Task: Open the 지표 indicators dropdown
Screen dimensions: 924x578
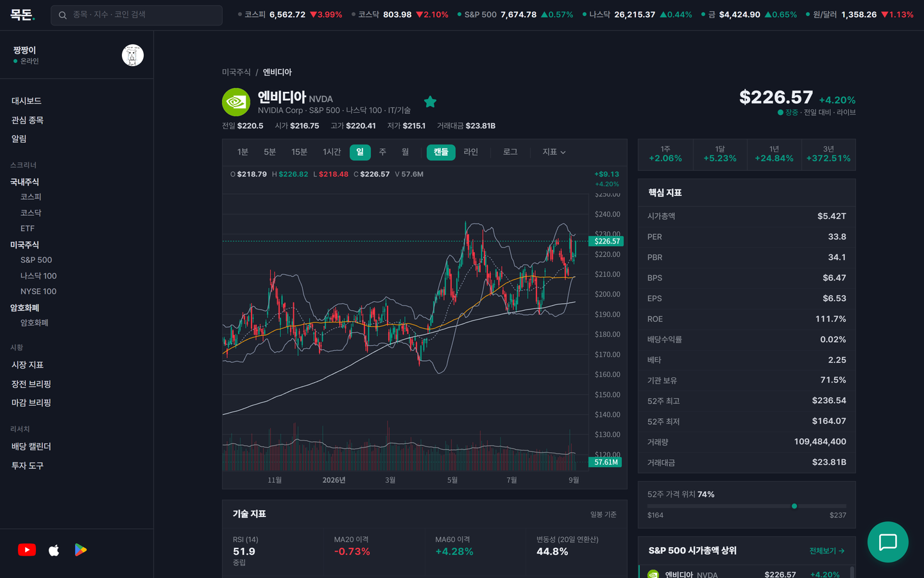Action: click(554, 152)
